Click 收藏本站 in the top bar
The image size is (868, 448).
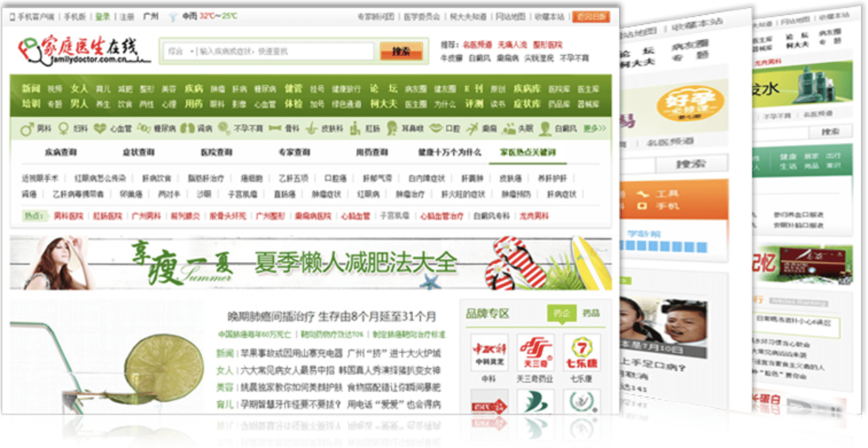pyautogui.click(x=549, y=17)
